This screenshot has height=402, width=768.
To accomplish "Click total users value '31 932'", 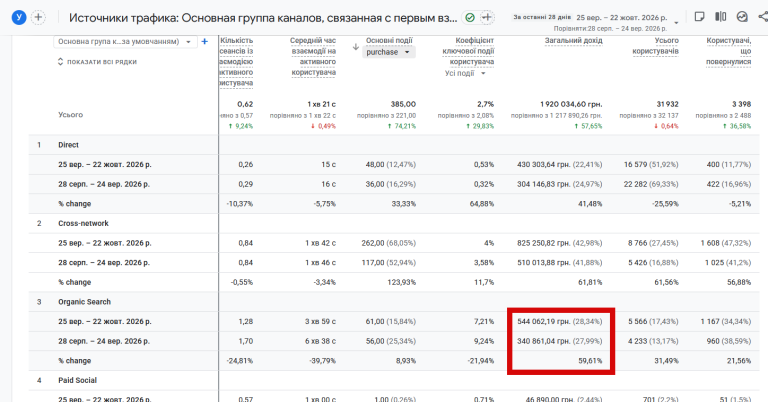I will (668, 104).
